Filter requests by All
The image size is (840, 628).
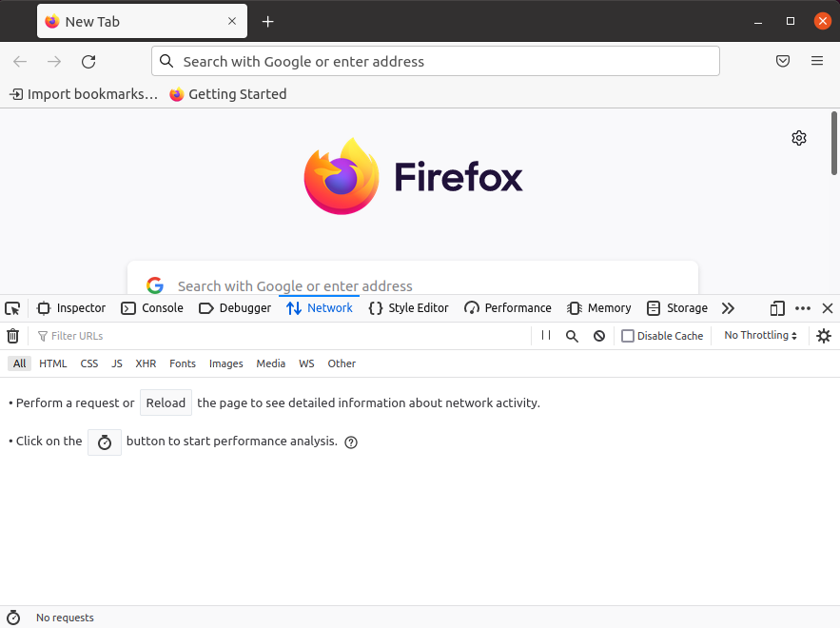pos(19,363)
